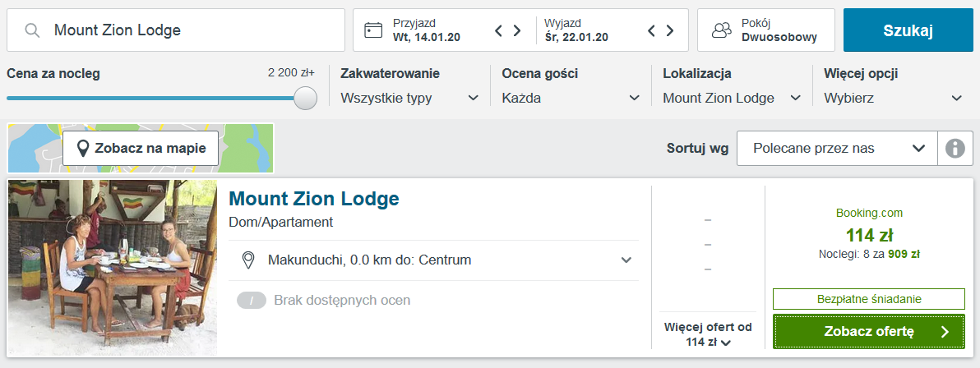Click the guests icon in Pokój selector
980x368 pixels.
[x=722, y=30]
